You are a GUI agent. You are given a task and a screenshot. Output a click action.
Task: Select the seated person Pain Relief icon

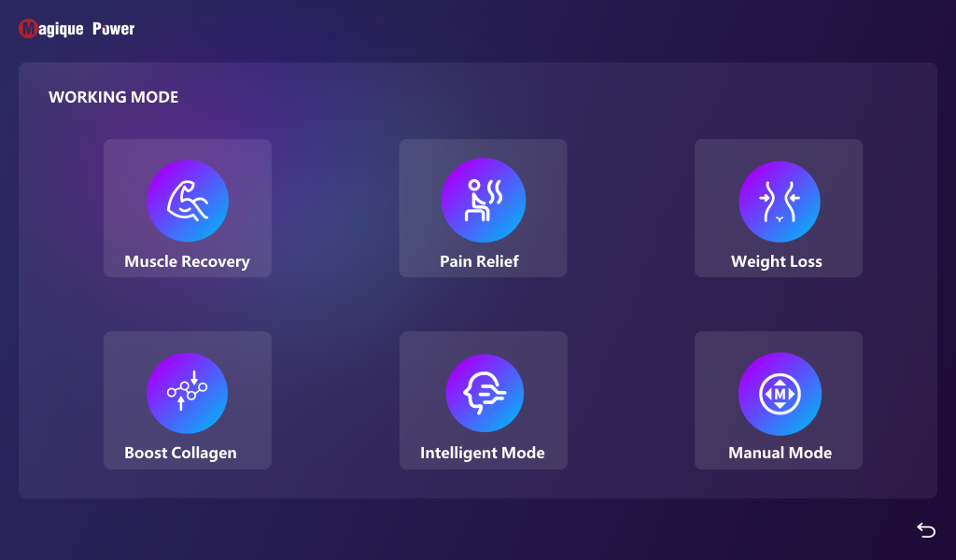coord(483,201)
